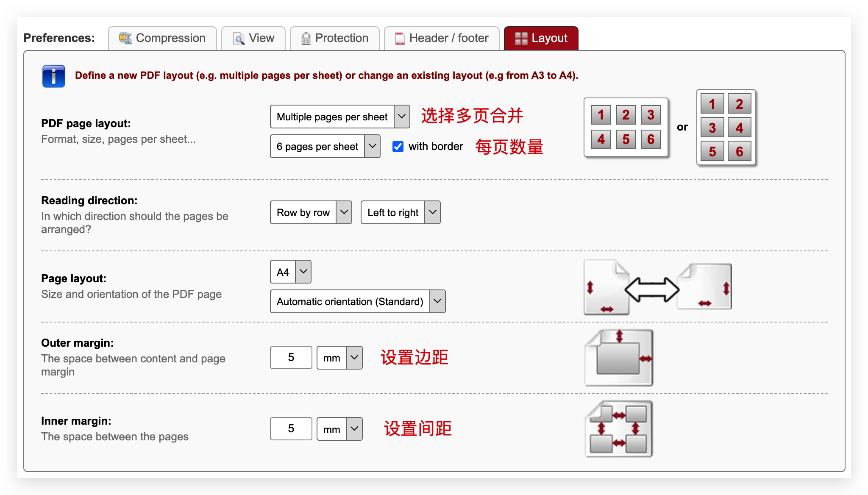This screenshot has width=868, height=495.
Task: Click the outer margin illustration
Action: click(619, 358)
